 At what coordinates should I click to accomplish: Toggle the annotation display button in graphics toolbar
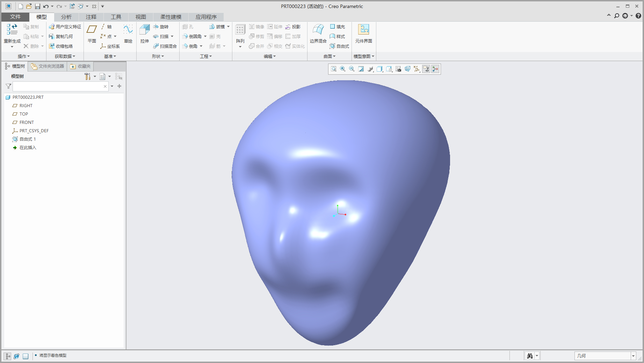point(426,69)
